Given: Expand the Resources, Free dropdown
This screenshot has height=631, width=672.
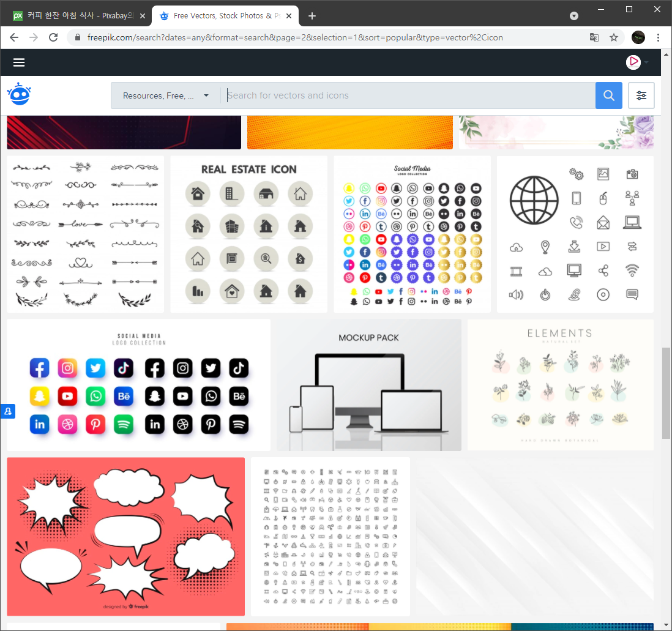Looking at the screenshot, I should [166, 95].
